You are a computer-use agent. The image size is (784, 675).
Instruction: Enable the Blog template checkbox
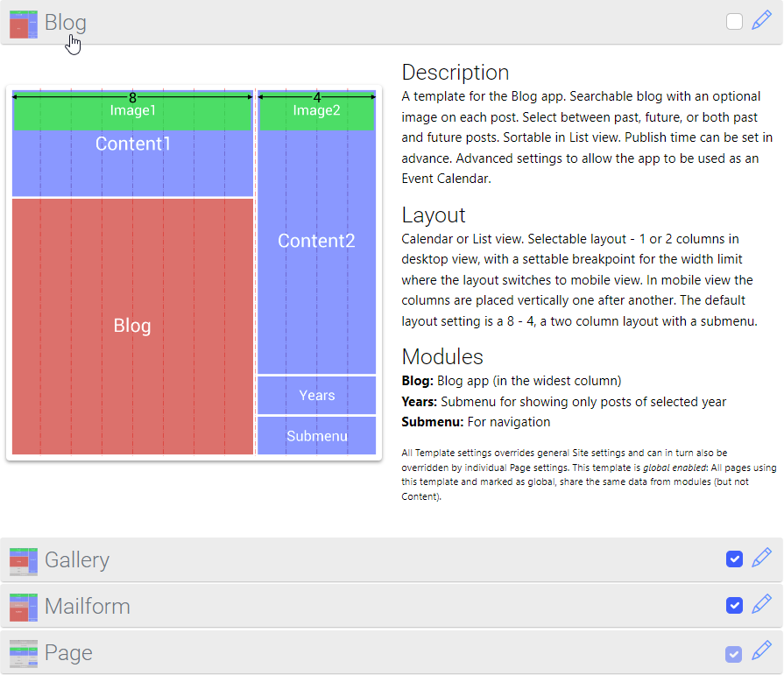tap(735, 22)
